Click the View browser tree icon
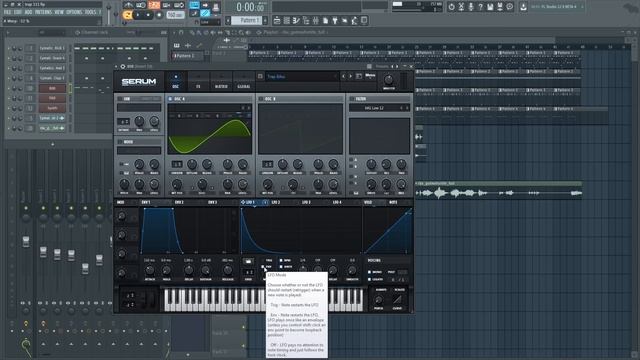The height and width of the screenshot is (360, 640). (x=306, y=20)
